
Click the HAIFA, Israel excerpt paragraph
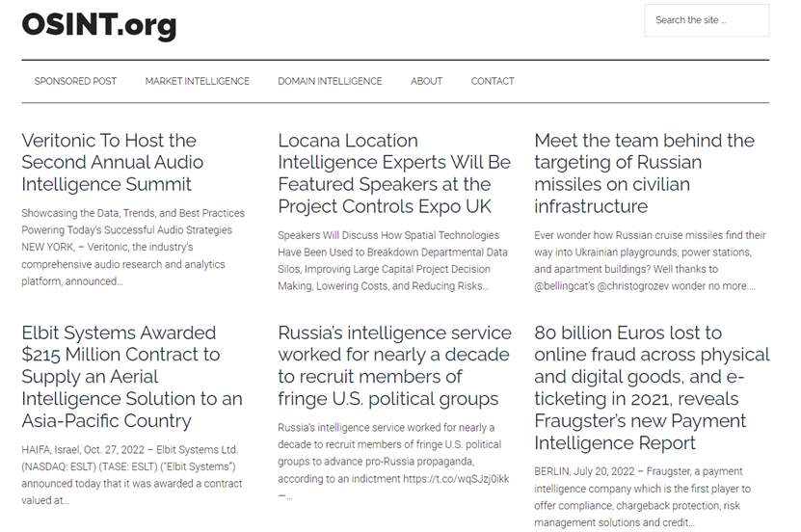click(x=132, y=475)
